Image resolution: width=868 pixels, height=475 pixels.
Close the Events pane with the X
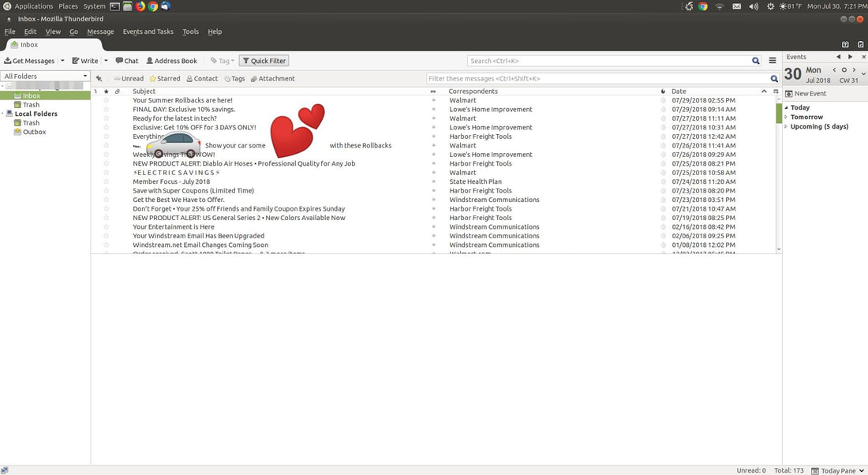coord(862,57)
